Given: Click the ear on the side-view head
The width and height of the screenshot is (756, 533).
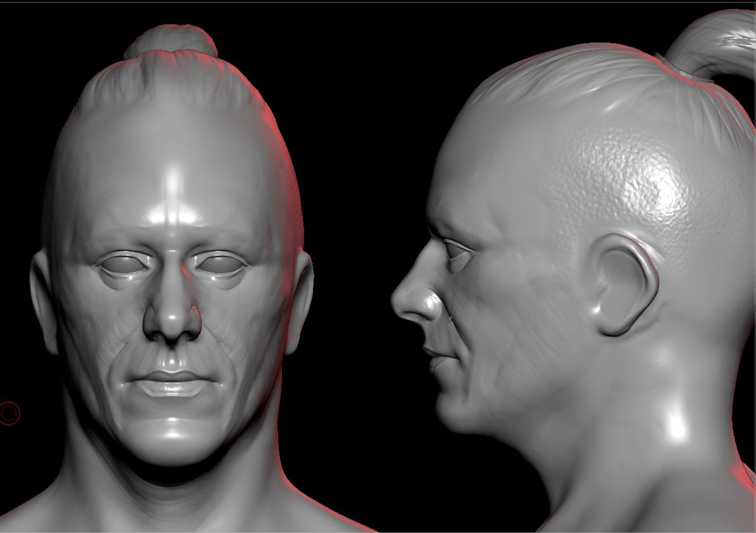Looking at the screenshot, I should pos(626,285).
